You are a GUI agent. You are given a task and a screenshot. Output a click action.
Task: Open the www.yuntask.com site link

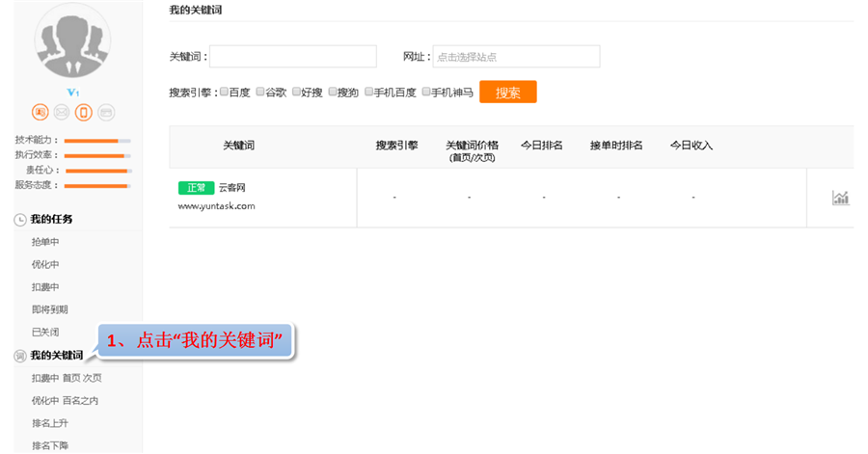pyautogui.click(x=216, y=205)
